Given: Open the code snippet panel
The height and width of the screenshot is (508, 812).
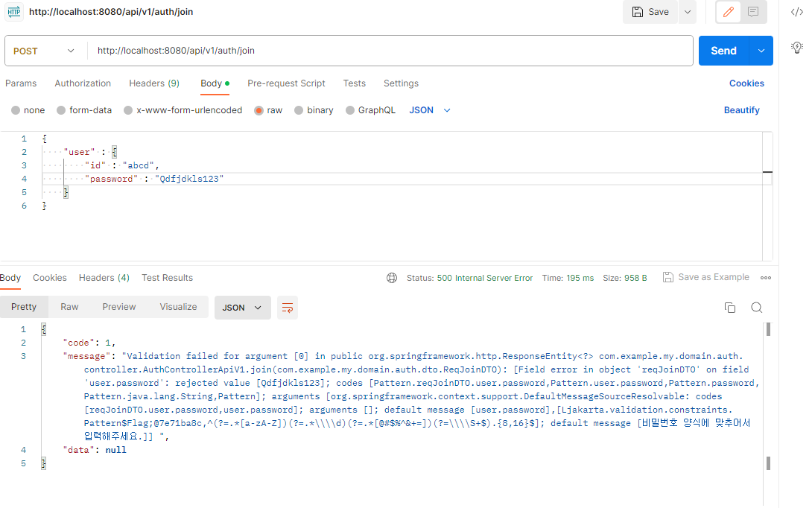Looking at the screenshot, I should pyautogui.click(x=798, y=11).
